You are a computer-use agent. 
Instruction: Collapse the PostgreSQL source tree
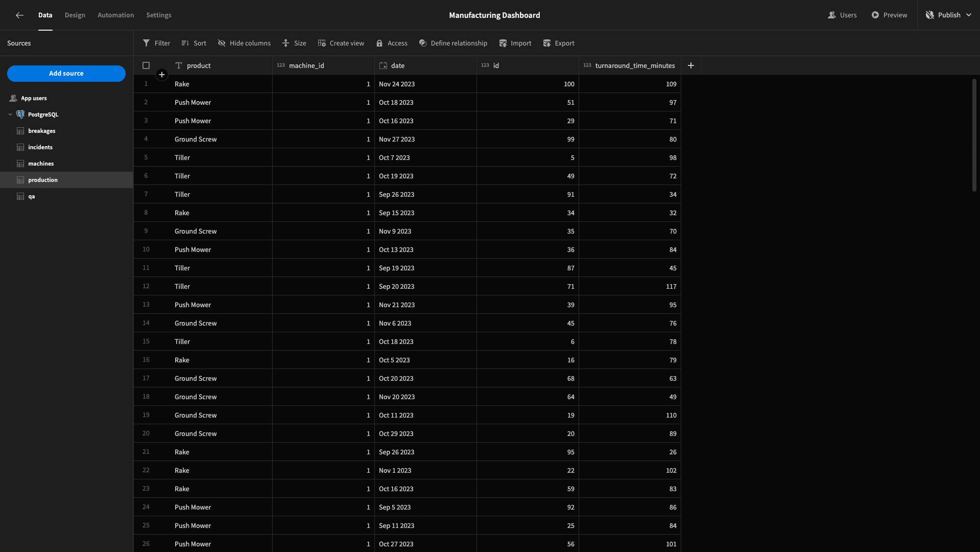pos(10,114)
